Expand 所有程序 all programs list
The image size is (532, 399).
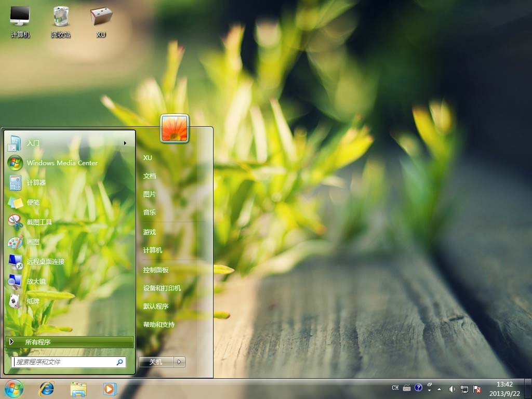coord(69,342)
